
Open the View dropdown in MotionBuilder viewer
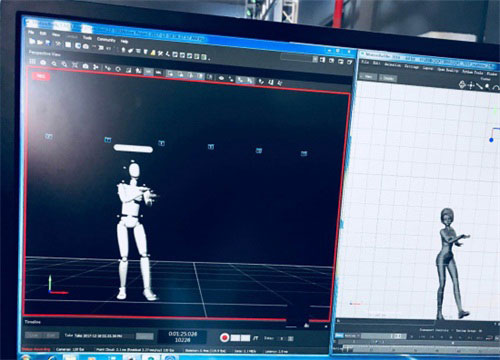pyautogui.click(x=368, y=77)
